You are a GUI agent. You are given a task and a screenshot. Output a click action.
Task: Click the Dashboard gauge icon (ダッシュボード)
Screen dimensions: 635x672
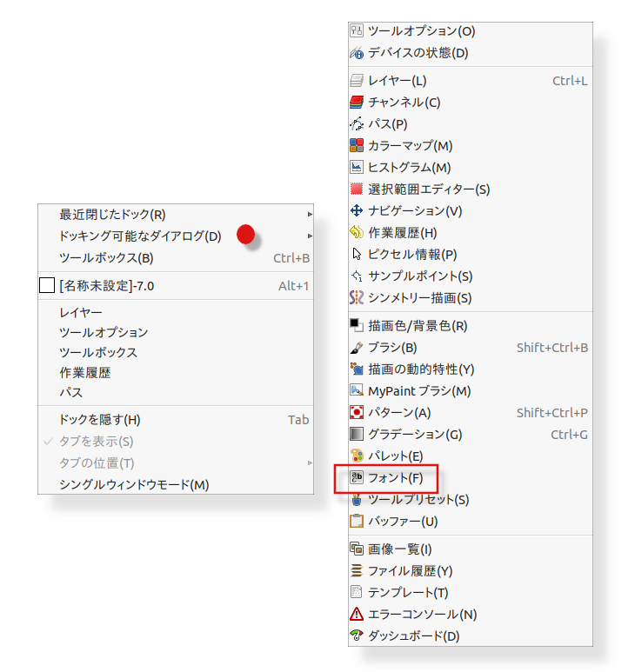pyautogui.click(x=357, y=635)
